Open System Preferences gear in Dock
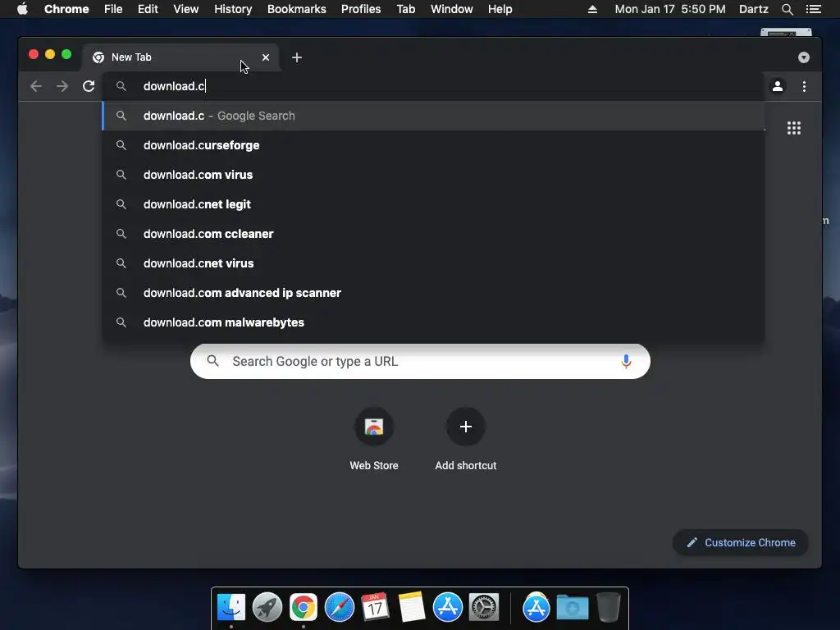 pyautogui.click(x=484, y=607)
